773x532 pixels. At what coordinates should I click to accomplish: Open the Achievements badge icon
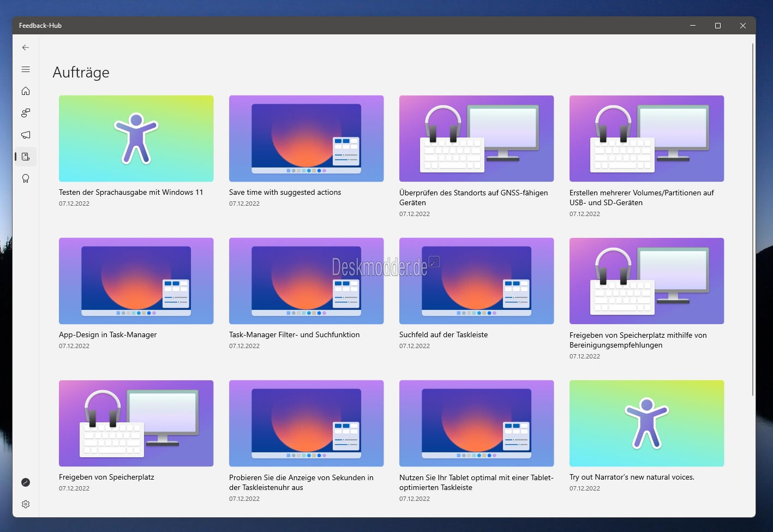26,178
